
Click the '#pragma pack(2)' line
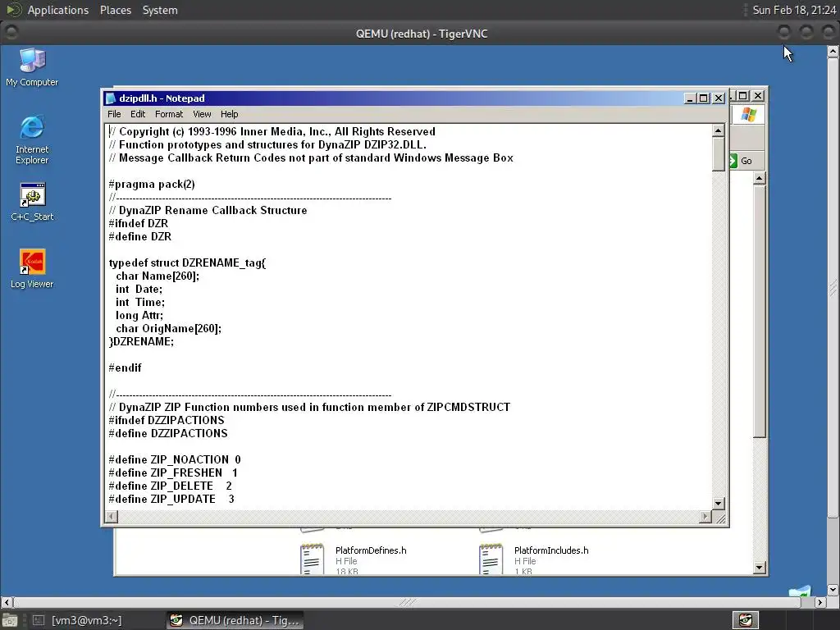[152, 185]
